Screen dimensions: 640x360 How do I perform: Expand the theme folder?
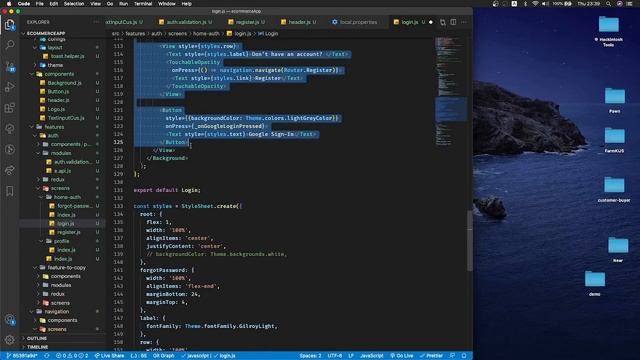tap(55, 65)
